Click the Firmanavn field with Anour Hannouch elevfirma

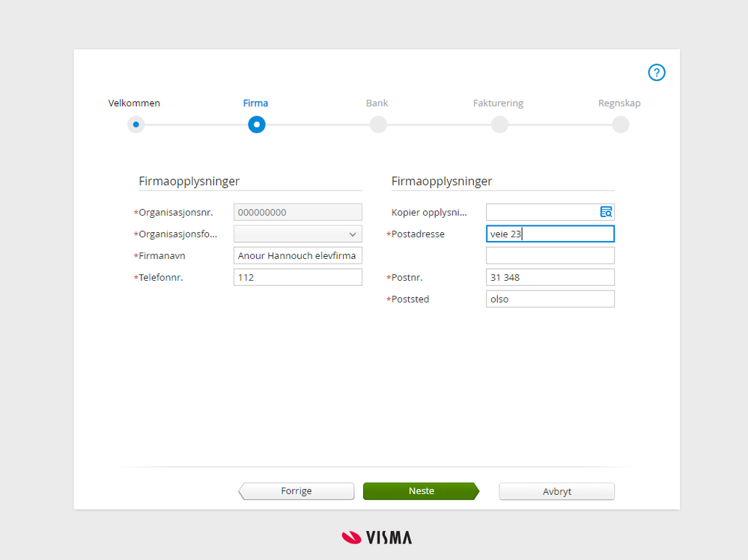click(297, 255)
